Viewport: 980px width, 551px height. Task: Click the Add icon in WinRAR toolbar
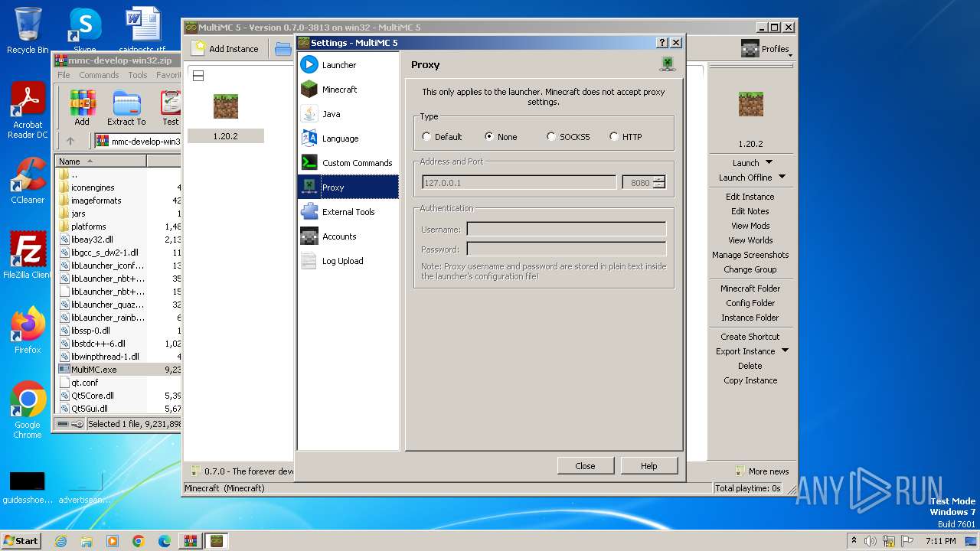pos(82,108)
